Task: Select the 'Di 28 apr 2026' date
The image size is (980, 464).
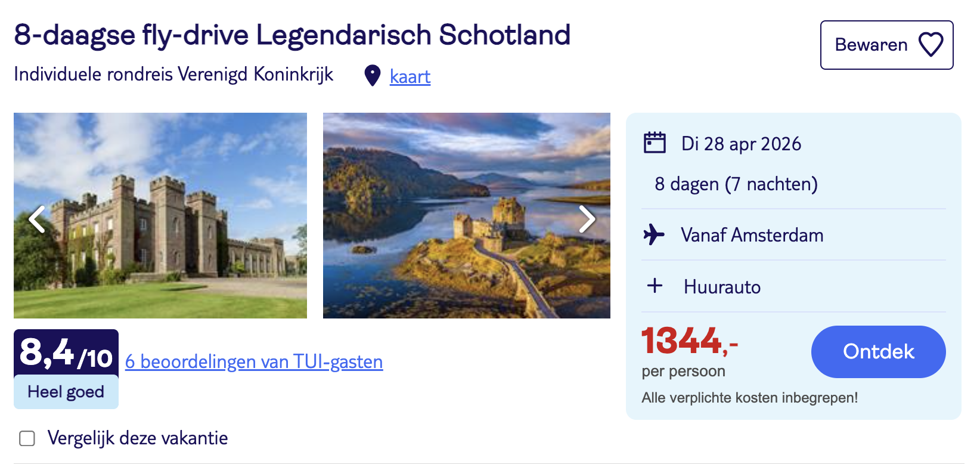Action: tap(741, 144)
